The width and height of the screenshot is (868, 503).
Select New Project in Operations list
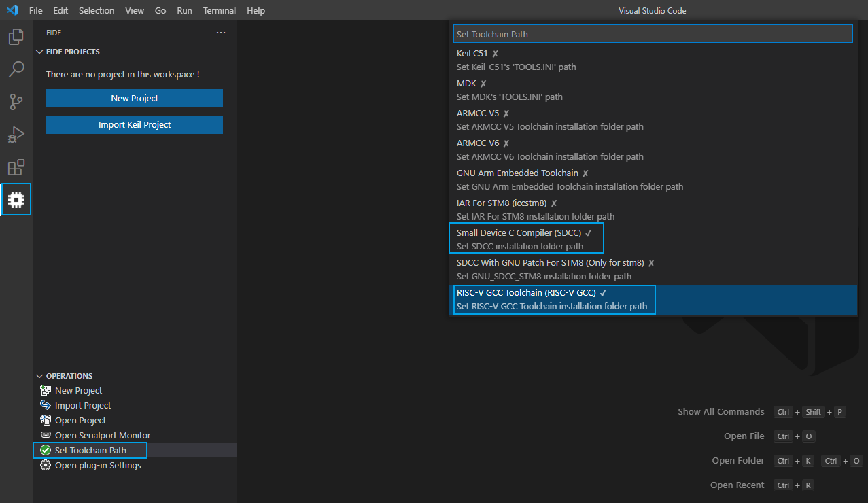135,390
